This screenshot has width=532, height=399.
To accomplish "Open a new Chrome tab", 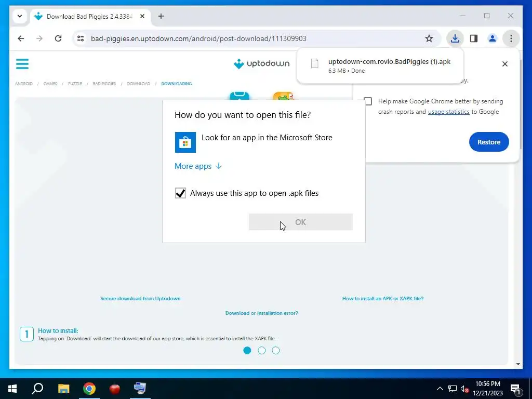I will click(x=161, y=16).
